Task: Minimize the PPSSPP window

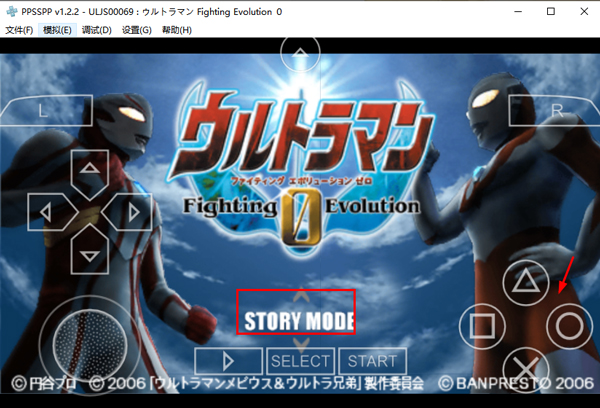Action: (518, 11)
